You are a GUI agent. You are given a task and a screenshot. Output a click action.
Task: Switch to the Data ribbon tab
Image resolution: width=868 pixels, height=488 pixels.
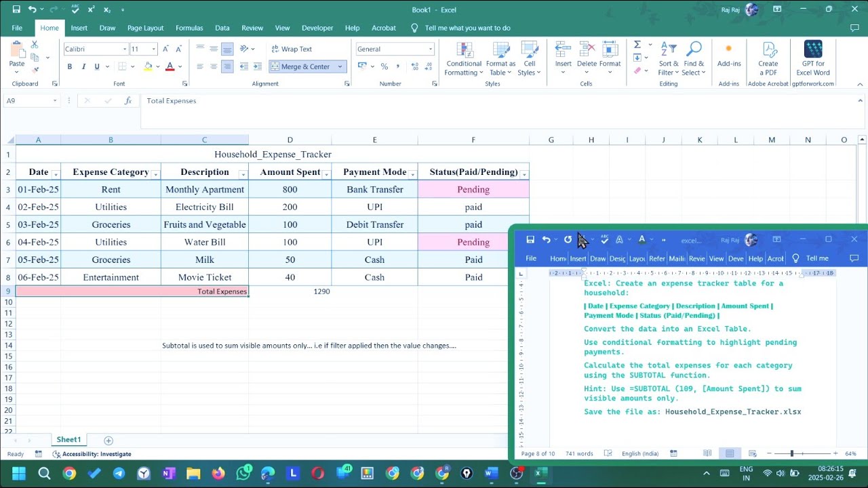[x=222, y=28]
